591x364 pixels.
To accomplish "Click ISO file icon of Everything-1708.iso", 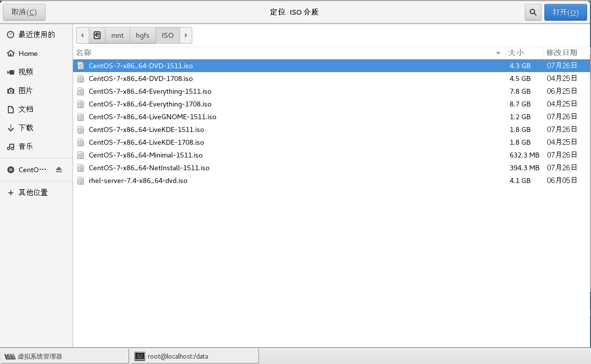I will coord(81,104).
